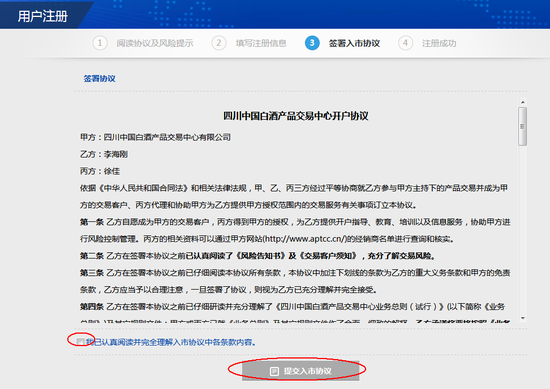Screen dimensions: 550x389
Task: Click step 4 circle icon
Action: tap(405, 43)
